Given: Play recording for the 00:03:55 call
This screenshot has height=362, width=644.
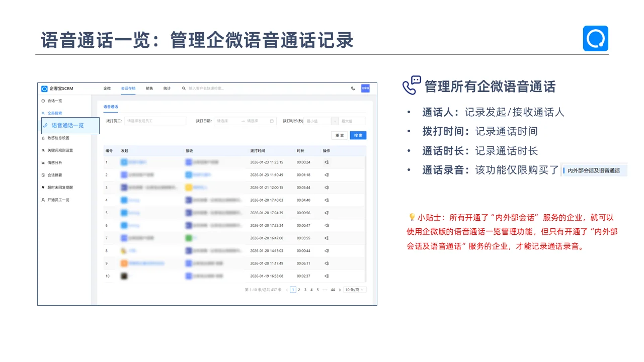Looking at the screenshot, I should click(x=327, y=238).
